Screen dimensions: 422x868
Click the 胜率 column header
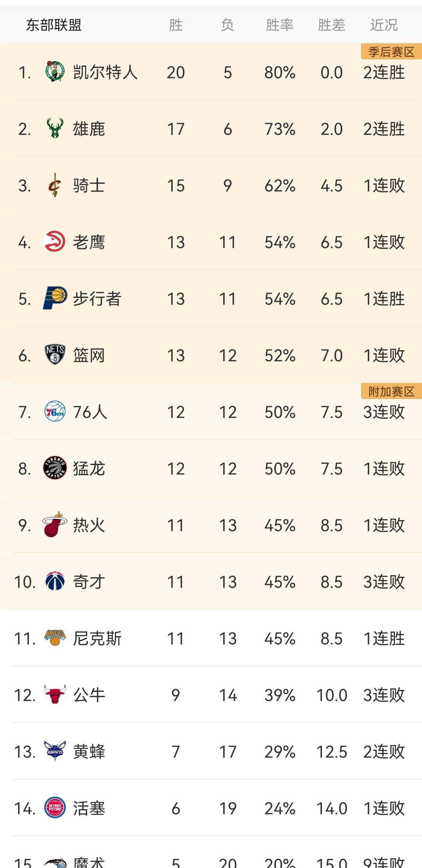coord(279,25)
